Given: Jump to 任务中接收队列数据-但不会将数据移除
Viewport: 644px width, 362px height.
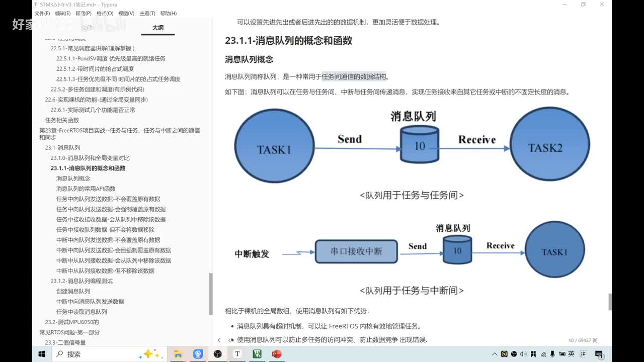Looking at the screenshot, I should click(x=105, y=230).
